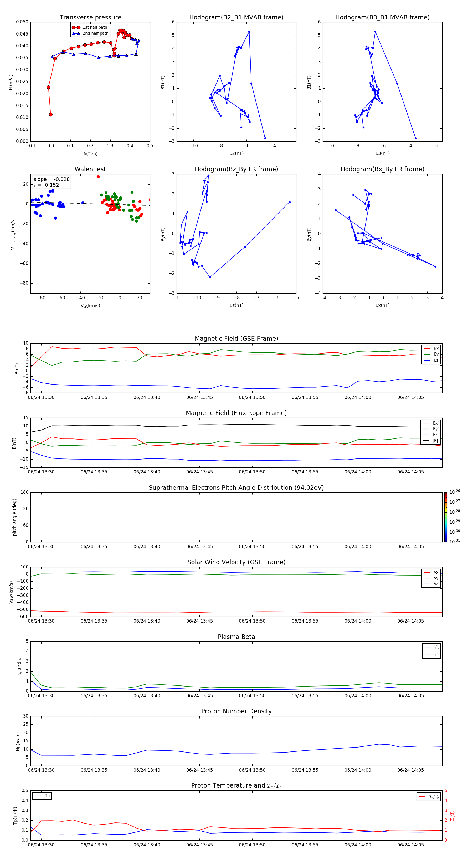Click the 'Transverse pressure' plot title
The image size is (473, 868).
[x=90, y=17]
